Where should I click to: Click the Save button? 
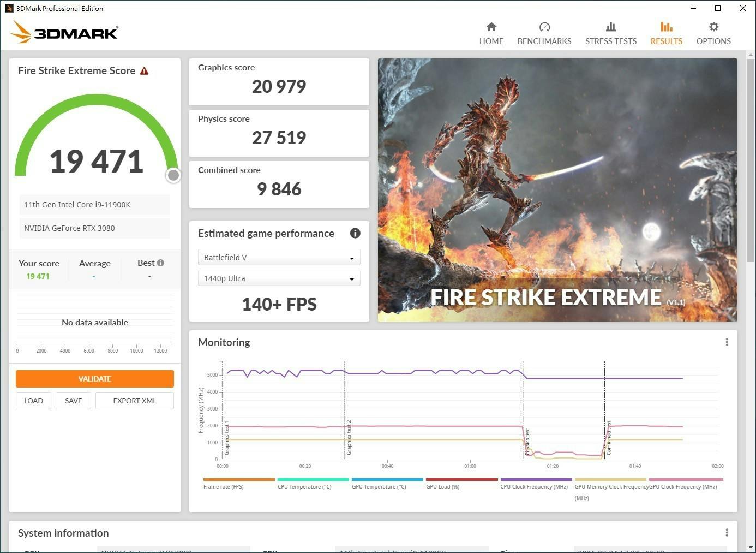(x=74, y=401)
